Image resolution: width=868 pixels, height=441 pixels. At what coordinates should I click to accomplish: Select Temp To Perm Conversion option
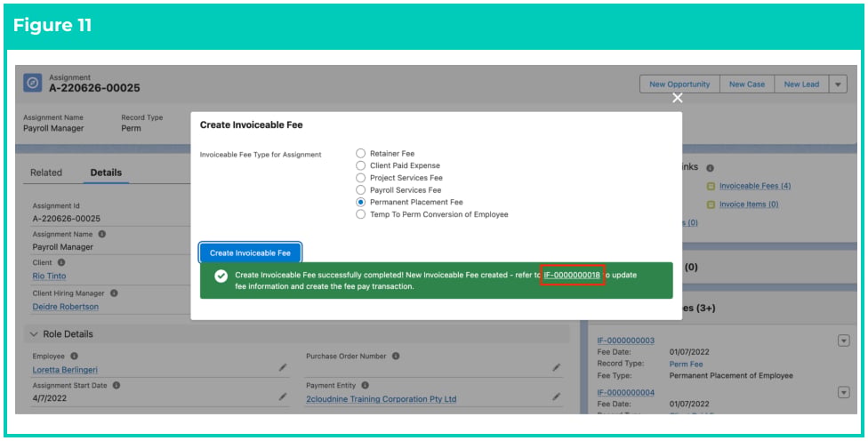pyautogui.click(x=360, y=214)
